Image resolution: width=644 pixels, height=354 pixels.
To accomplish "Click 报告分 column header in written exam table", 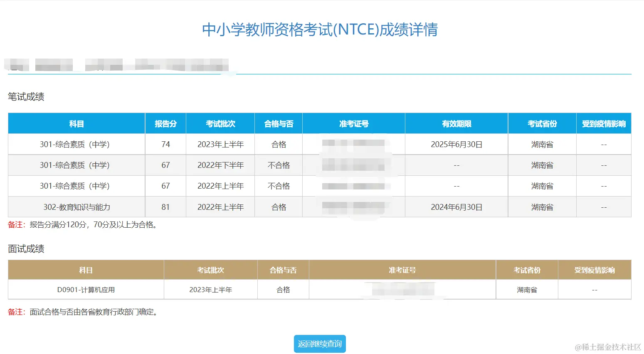I will [x=165, y=124].
